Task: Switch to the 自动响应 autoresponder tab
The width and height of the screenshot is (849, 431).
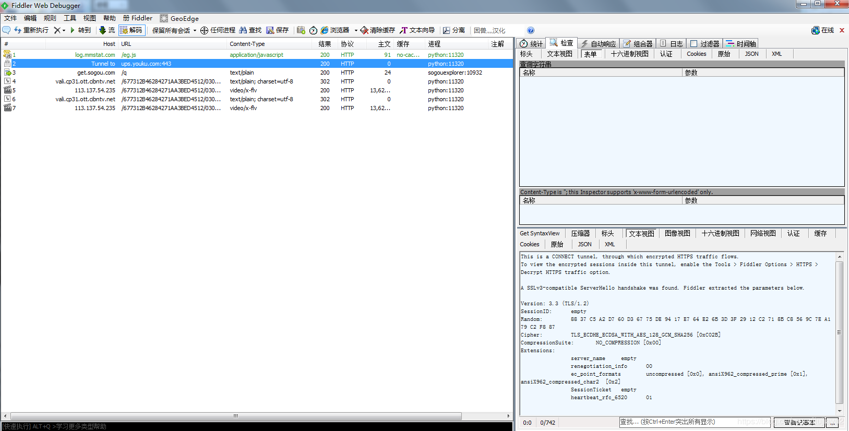Action: (x=598, y=43)
